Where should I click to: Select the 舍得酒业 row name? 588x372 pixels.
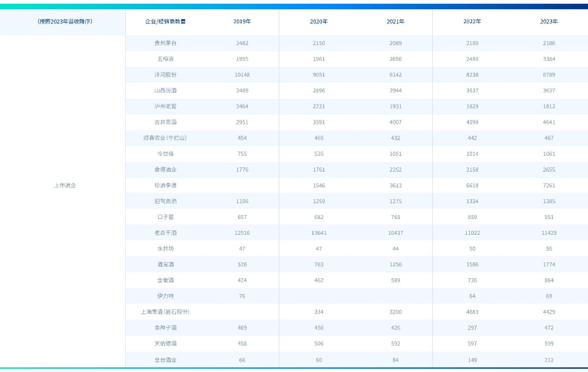click(x=166, y=169)
